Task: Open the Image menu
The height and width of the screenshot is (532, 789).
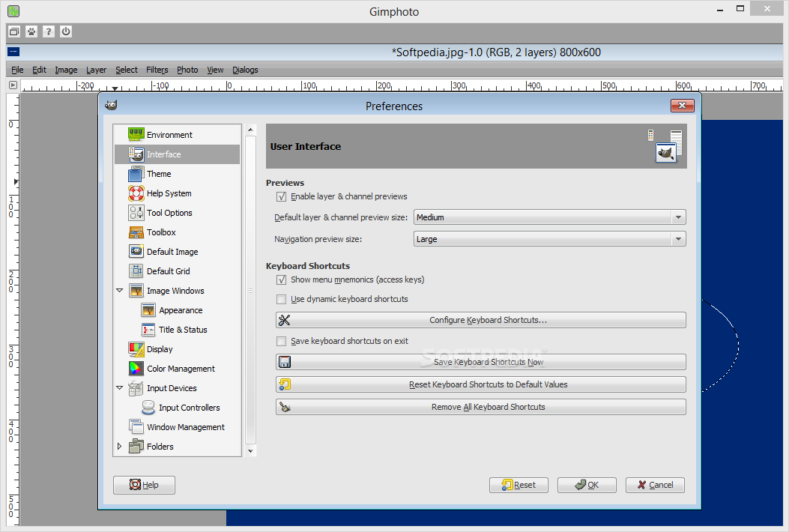Action: coord(66,70)
